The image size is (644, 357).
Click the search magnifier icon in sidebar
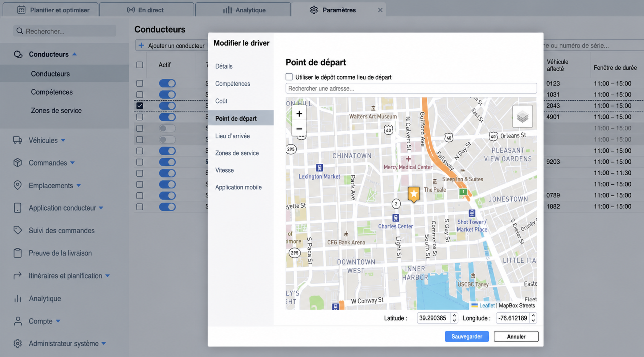pos(19,31)
